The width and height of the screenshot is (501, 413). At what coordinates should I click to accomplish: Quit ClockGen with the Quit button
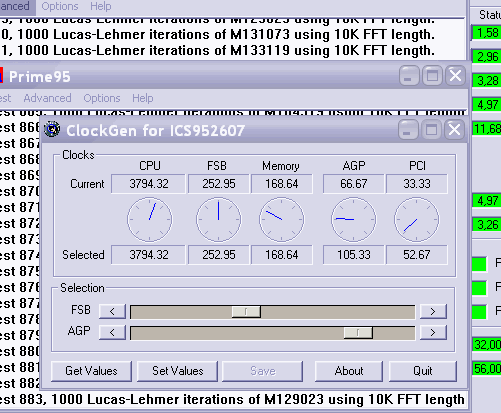tap(423, 371)
